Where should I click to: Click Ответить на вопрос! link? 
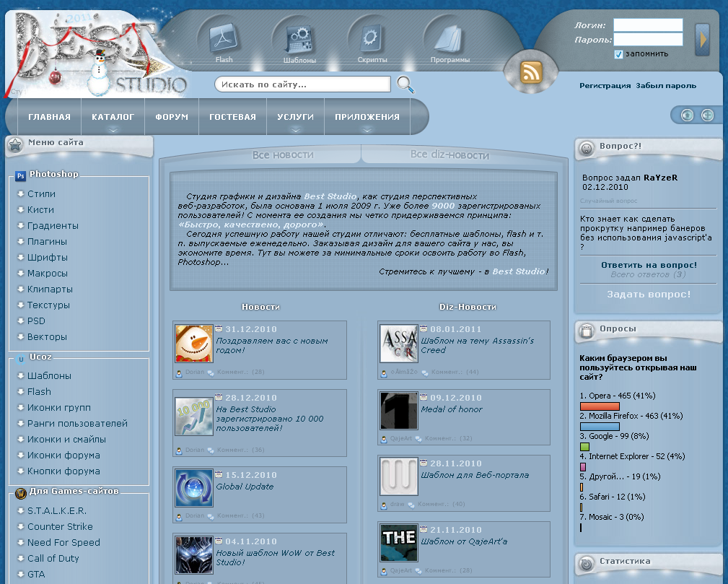pyautogui.click(x=649, y=265)
